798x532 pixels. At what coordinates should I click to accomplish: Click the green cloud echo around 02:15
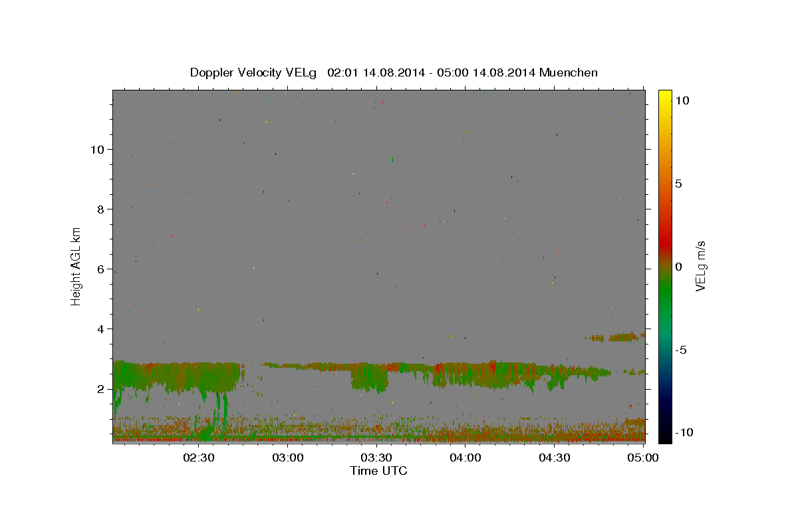176,376
